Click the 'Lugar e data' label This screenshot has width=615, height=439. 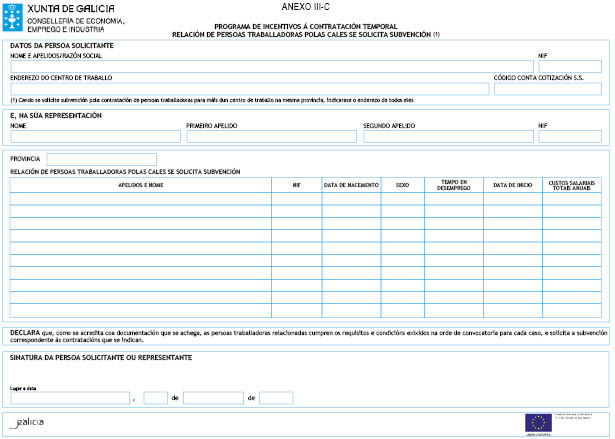click(23, 388)
